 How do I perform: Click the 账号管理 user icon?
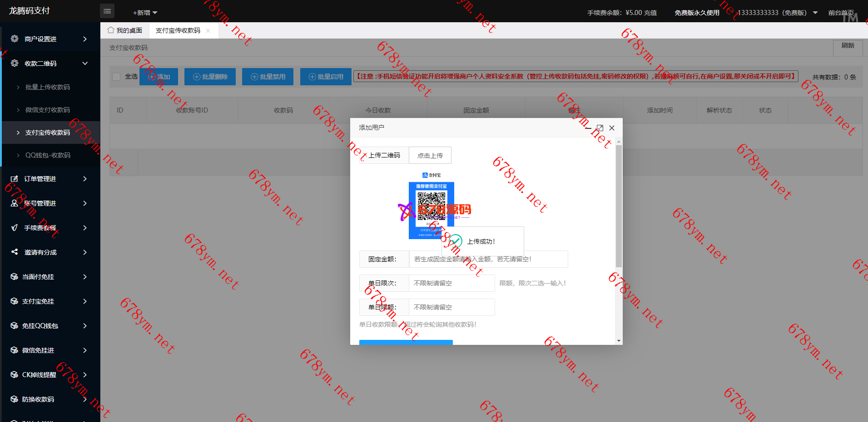(15, 203)
